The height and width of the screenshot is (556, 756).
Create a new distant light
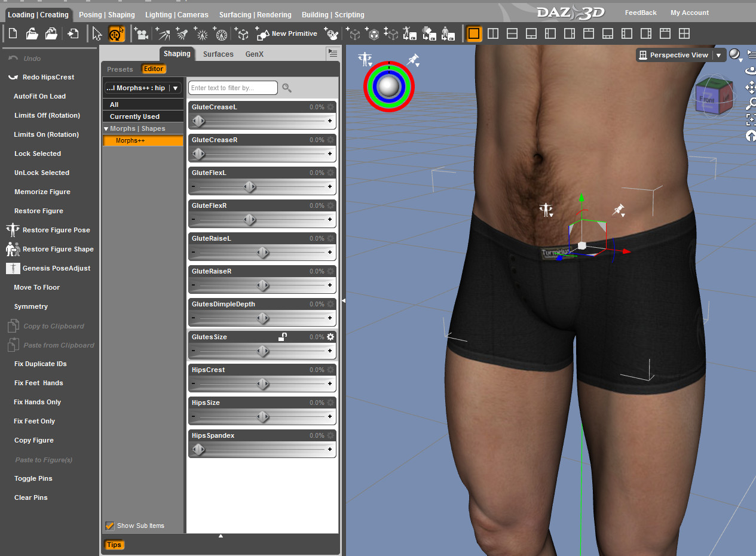[x=163, y=33]
